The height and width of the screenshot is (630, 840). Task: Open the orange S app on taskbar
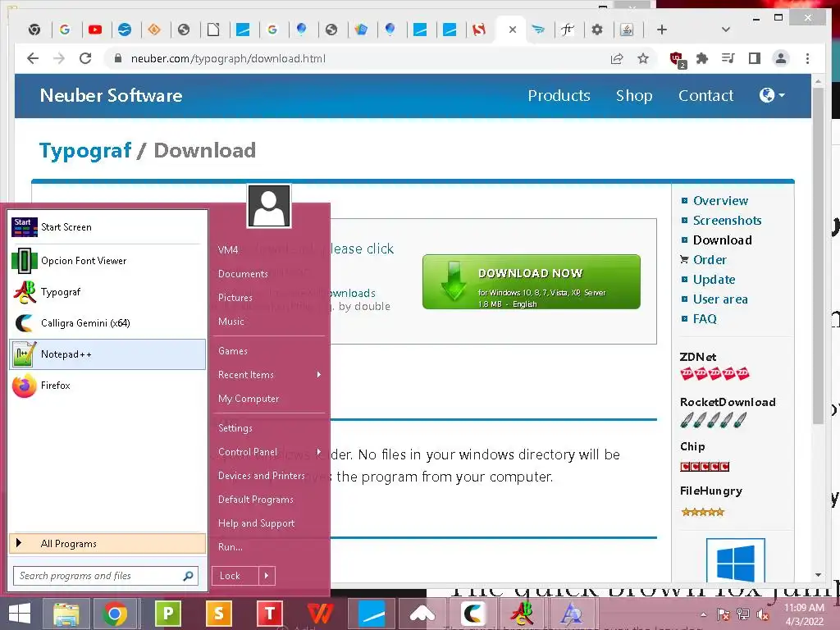(x=218, y=614)
